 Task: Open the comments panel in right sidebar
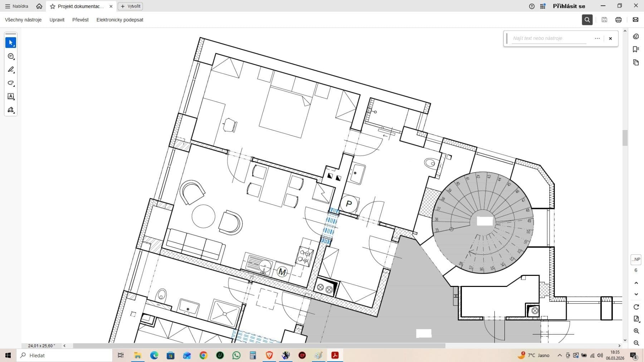636,36
